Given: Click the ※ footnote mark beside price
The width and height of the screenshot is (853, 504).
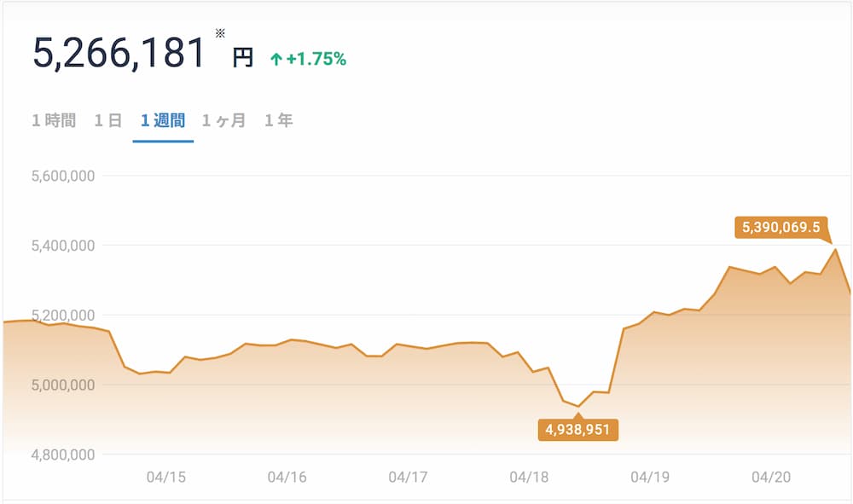Looking at the screenshot, I should [220, 33].
